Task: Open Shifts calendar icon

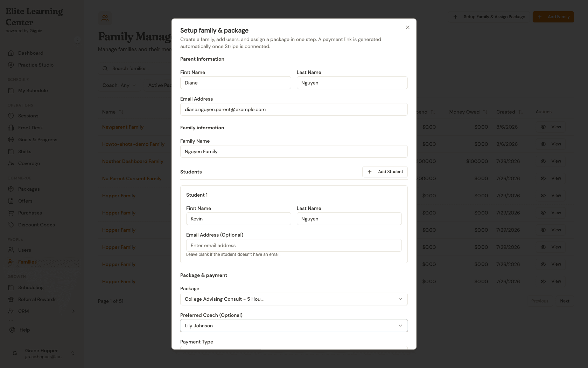Action: click(x=11, y=151)
